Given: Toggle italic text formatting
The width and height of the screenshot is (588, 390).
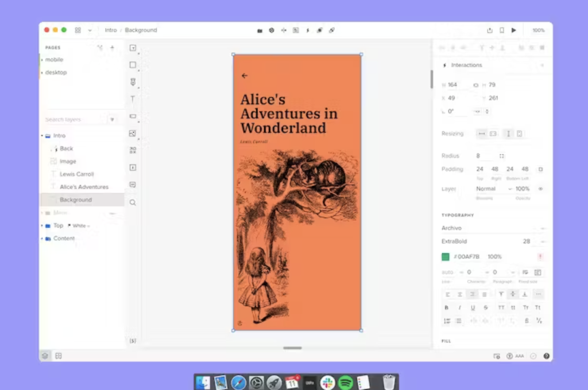Looking at the screenshot, I should (460, 307).
